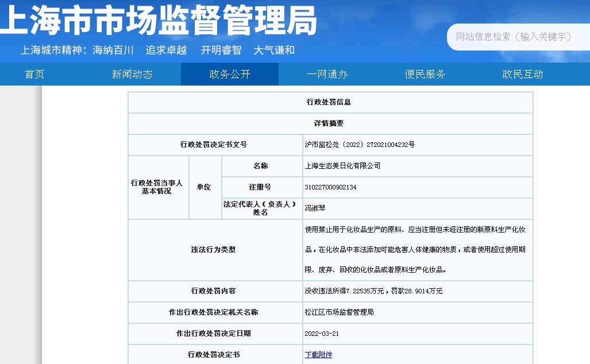Click the 违法行为类型 label cell

215,250
